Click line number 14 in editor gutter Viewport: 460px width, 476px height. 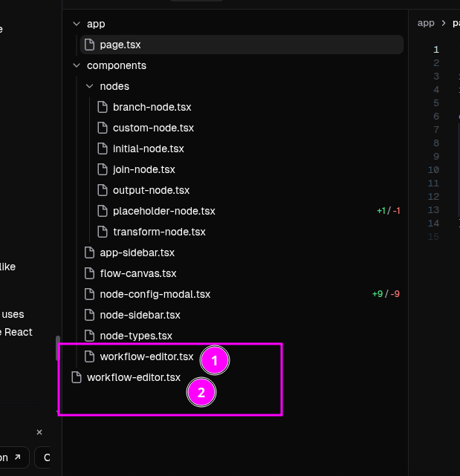point(433,223)
